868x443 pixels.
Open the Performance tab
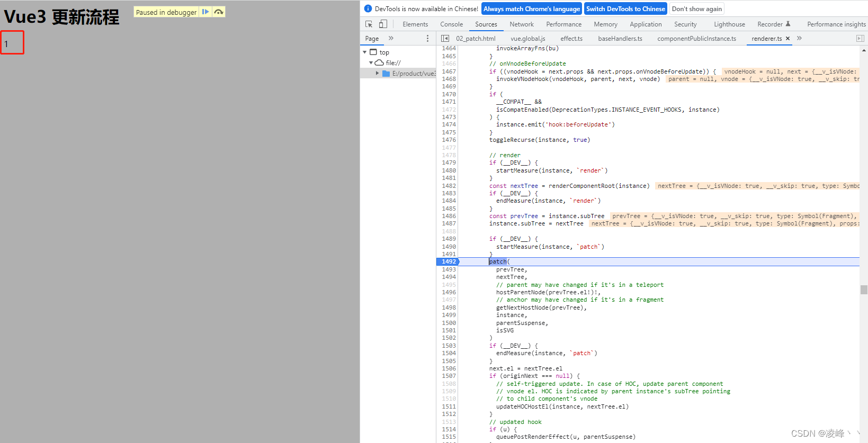pos(563,24)
